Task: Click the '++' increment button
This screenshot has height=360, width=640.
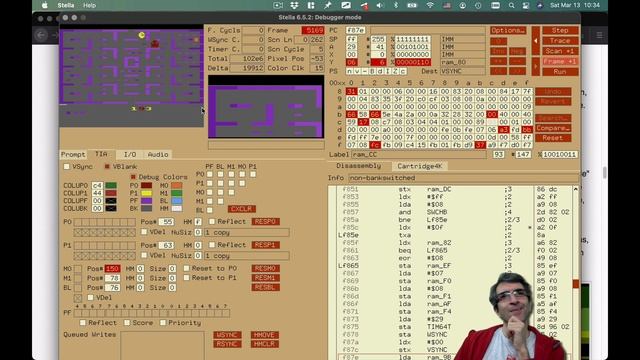Action: click(x=498, y=61)
